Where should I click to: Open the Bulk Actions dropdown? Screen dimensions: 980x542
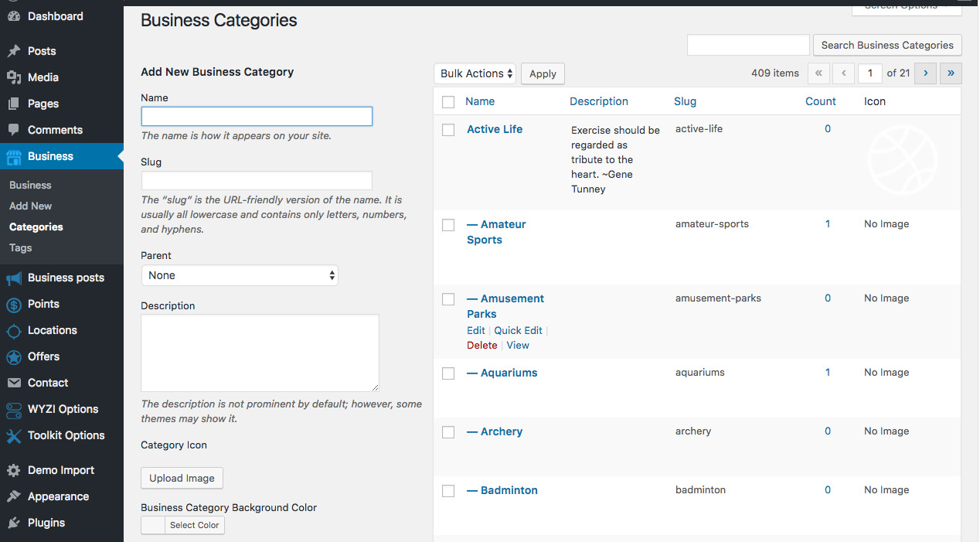click(475, 73)
